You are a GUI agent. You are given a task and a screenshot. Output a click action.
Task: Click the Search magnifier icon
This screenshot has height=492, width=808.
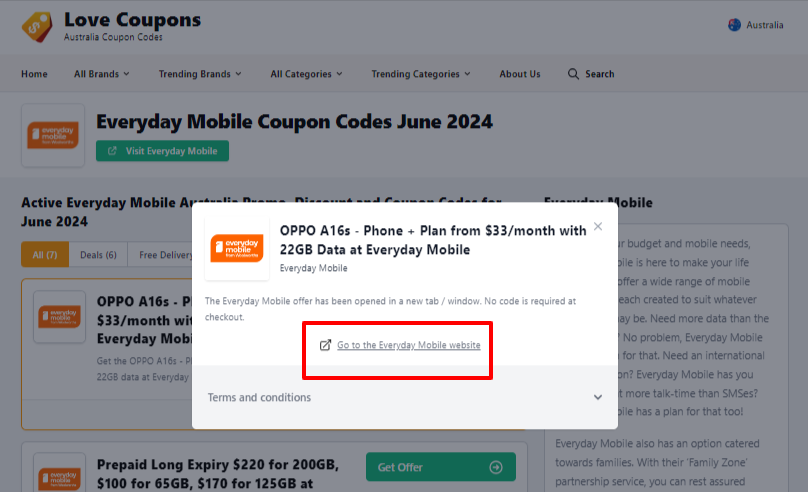573,74
